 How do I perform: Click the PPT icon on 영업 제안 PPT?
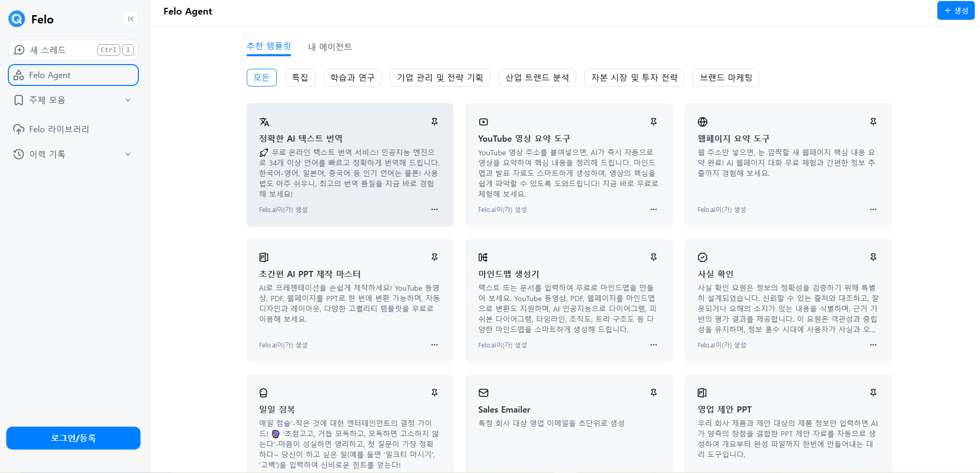coord(702,393)
